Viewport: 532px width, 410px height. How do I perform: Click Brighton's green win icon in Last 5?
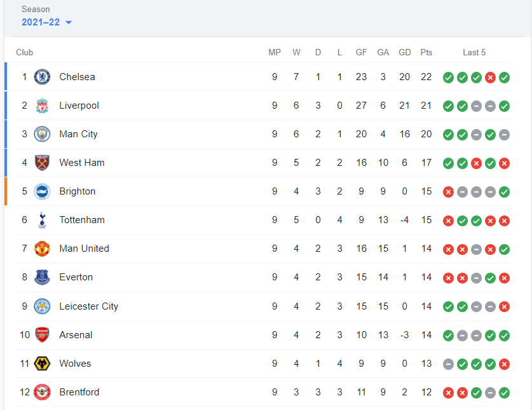pos(504,192)
